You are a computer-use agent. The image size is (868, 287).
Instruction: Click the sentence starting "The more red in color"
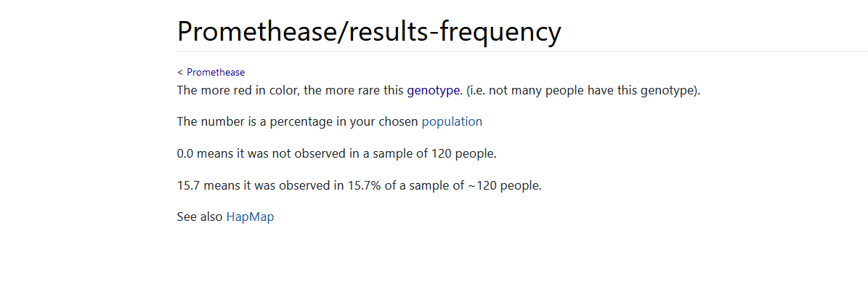439,90
